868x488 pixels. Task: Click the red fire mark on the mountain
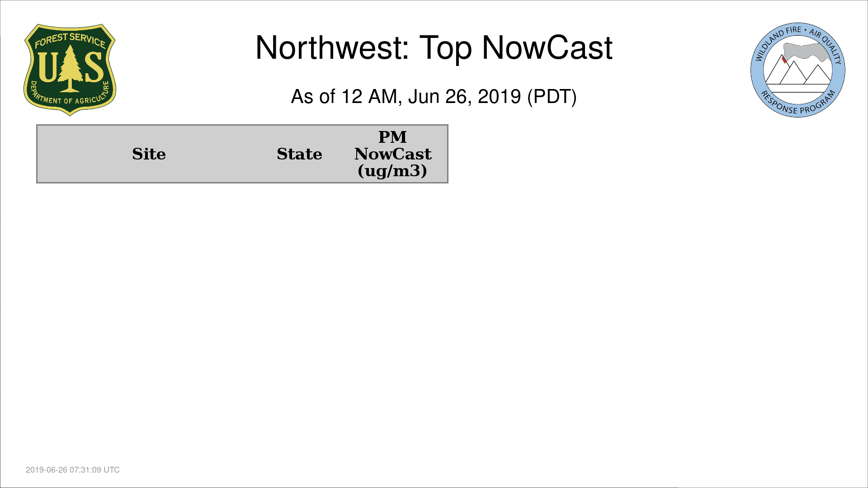pyautogui.click(x=784, y=60)
